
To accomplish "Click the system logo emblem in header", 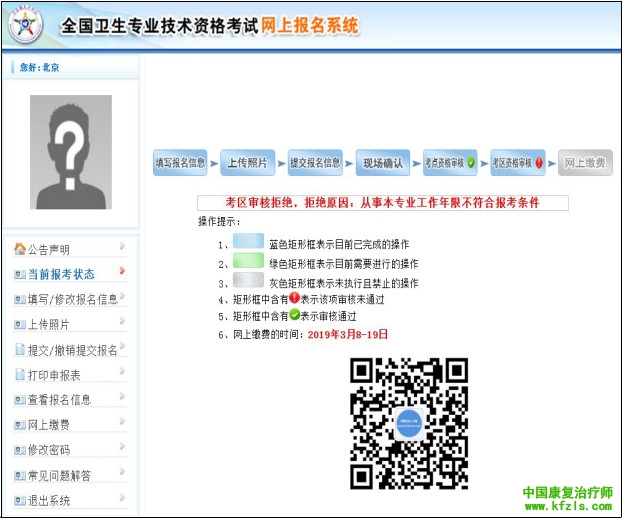I will (x=27, y=27).
